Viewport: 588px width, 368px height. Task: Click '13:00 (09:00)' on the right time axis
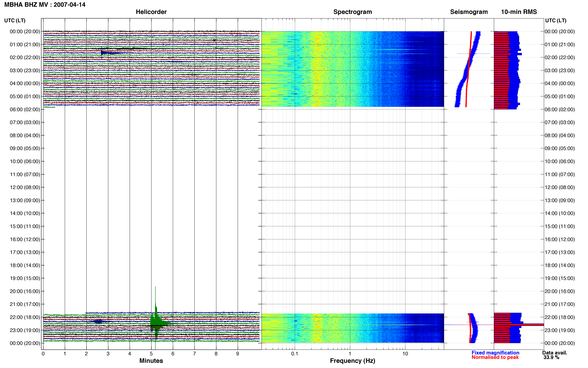560,200
